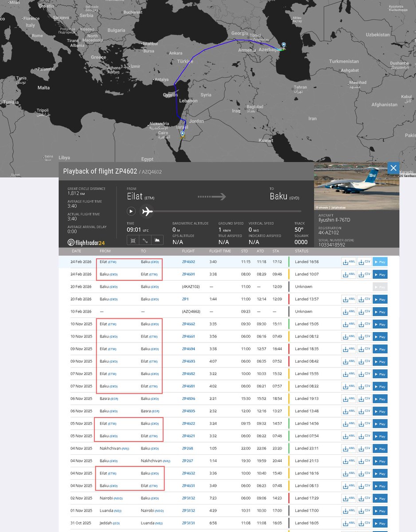Open the ZP4806 flight number link

188,399
